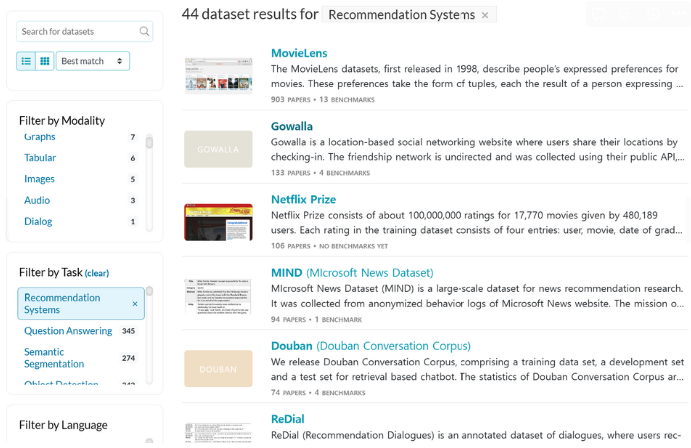Click the 345 count beside Question Answering

[128, 331]
